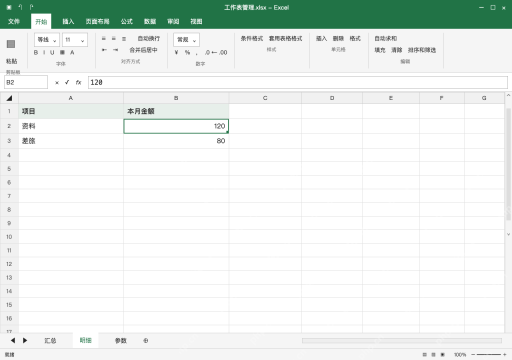Screen dimensions: 512x360
Task: Select the 参数 sheet tab
Action: point(121,341)
